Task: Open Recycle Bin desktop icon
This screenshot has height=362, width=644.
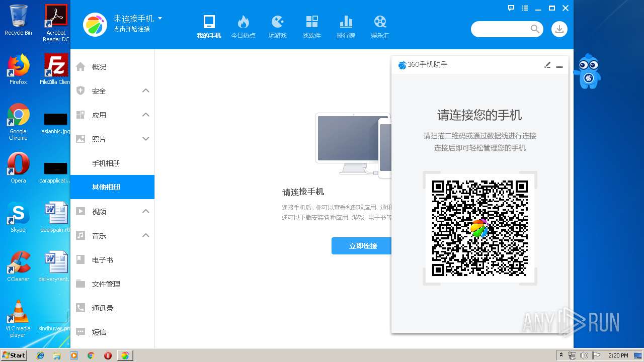Action: pyautogui.click(x=18, y=21)
